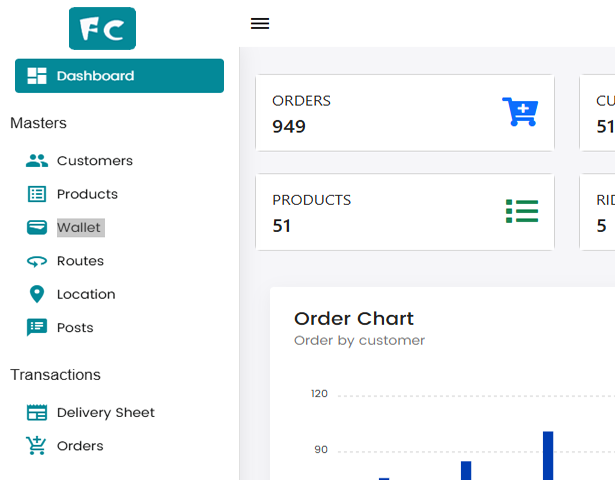The image size is (615, 480).
Task: Click the products count 51 in the PRODUCTS card
Action: (x=282, y=225)
